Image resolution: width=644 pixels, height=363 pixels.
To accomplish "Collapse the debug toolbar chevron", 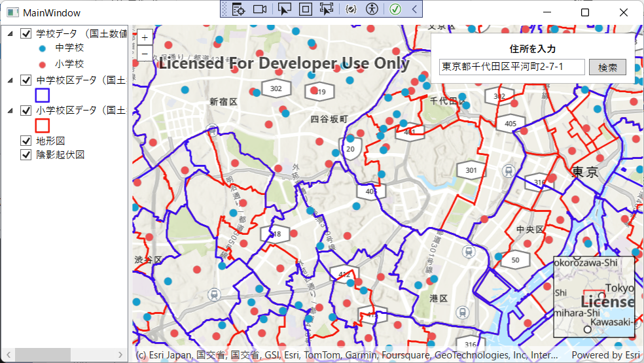I will click(414, 9).
